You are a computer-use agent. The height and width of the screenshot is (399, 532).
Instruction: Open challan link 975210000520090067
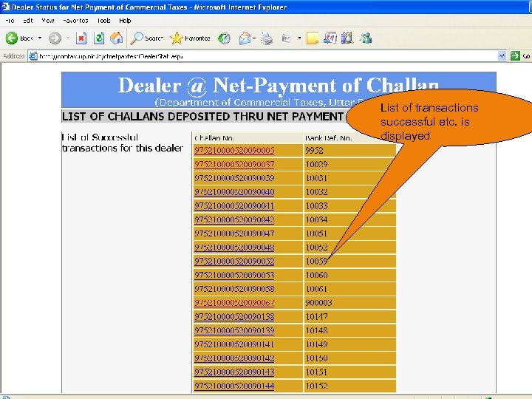point(234,303)
